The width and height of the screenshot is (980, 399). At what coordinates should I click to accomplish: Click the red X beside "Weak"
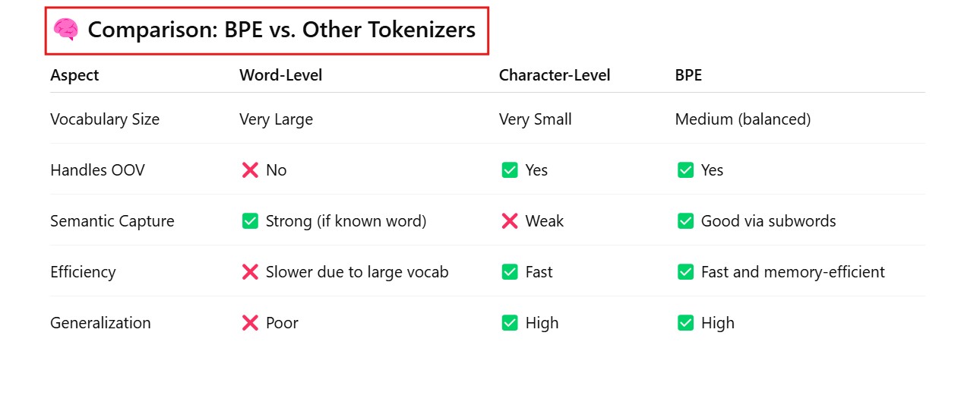510,221
